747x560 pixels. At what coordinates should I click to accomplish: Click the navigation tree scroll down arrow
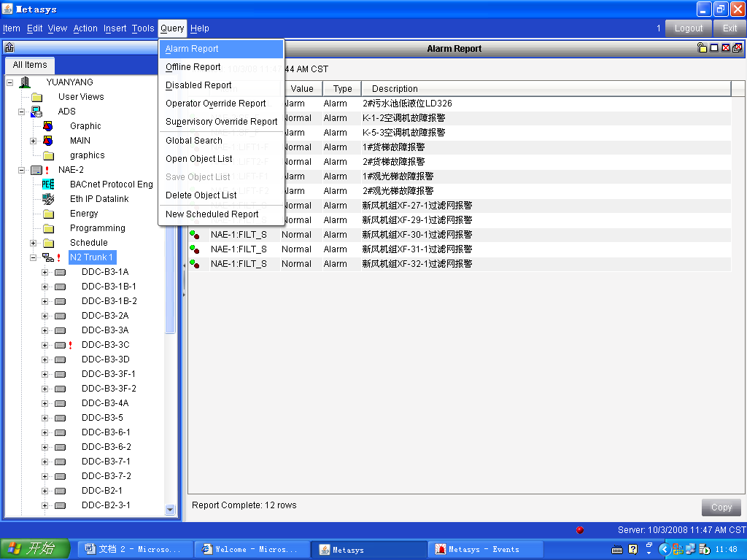point(171,510)
